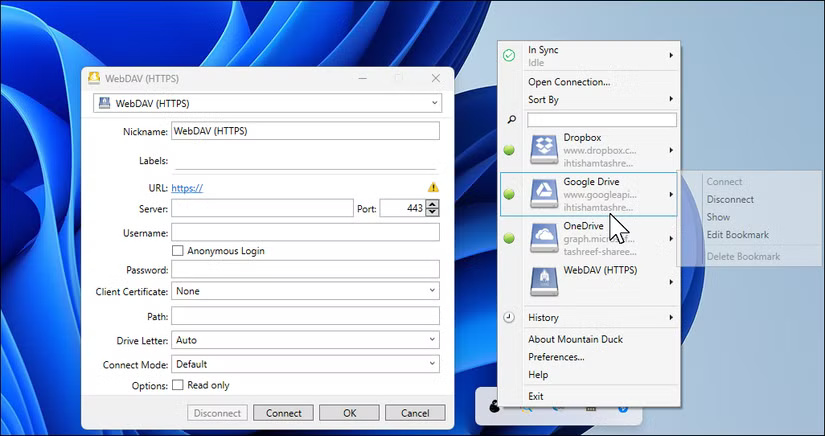
Task: Open the Client Certificate dropdown
Action: 305,291
